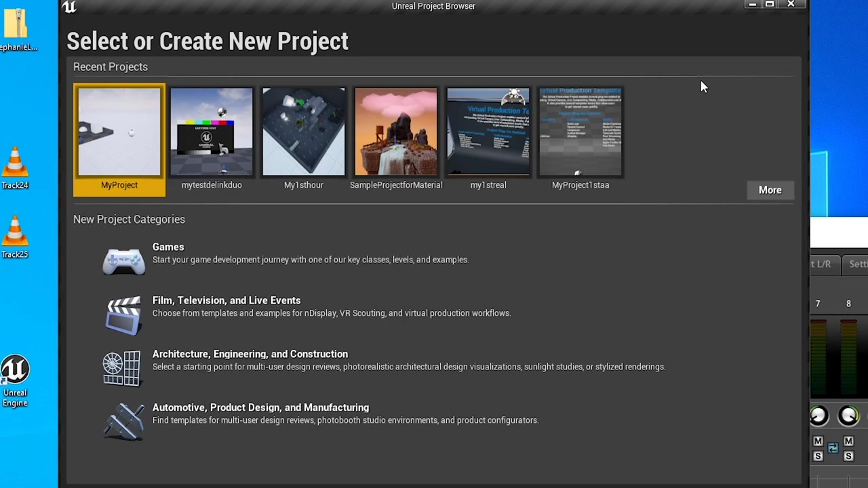868x488 pixels.
Task: Select Film, Television, and Live Events title
Action: coord(226,300)
